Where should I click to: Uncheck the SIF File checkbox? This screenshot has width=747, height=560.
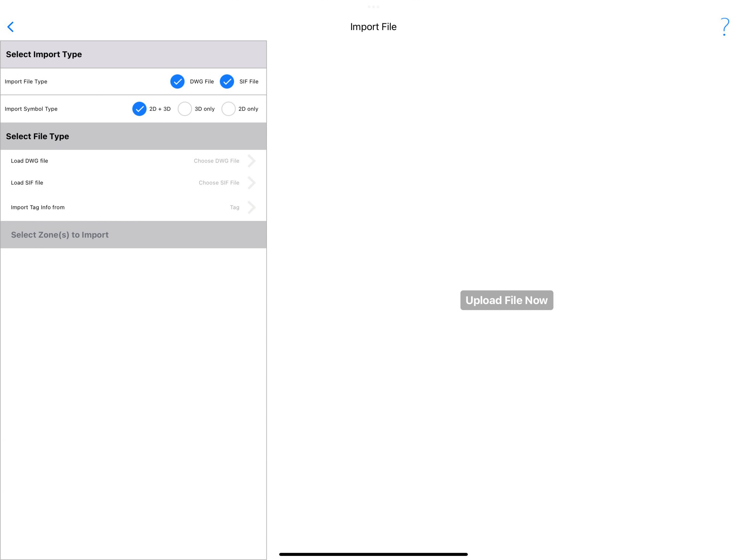pyautogui.click(x=227, y=81)
